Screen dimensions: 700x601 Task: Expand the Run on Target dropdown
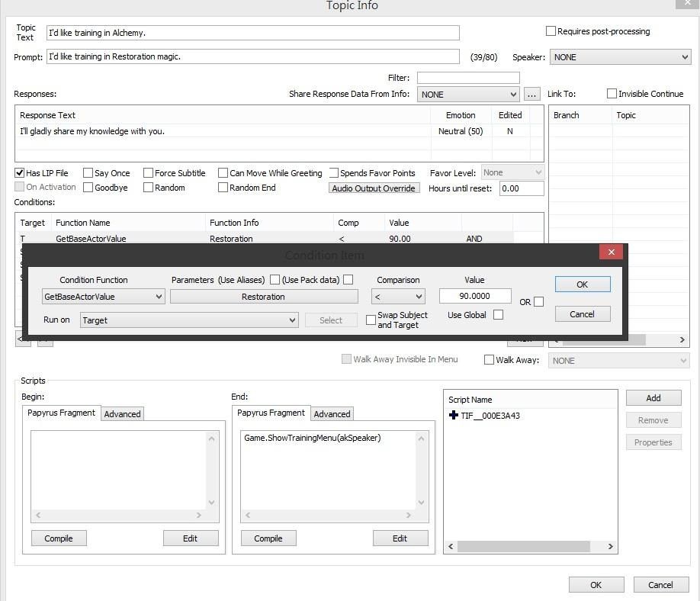189,320
